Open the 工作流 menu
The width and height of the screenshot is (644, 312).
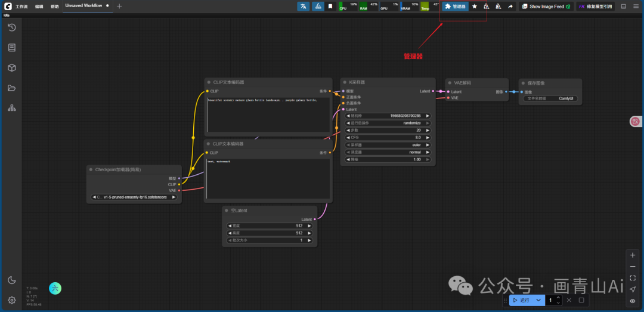[21, 7]
